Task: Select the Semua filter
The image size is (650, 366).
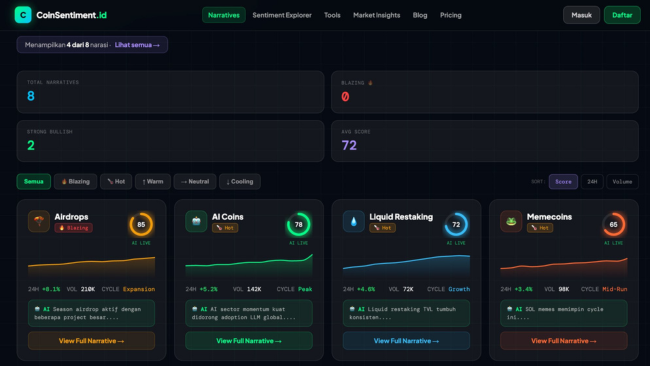Action: pos(34,182)
